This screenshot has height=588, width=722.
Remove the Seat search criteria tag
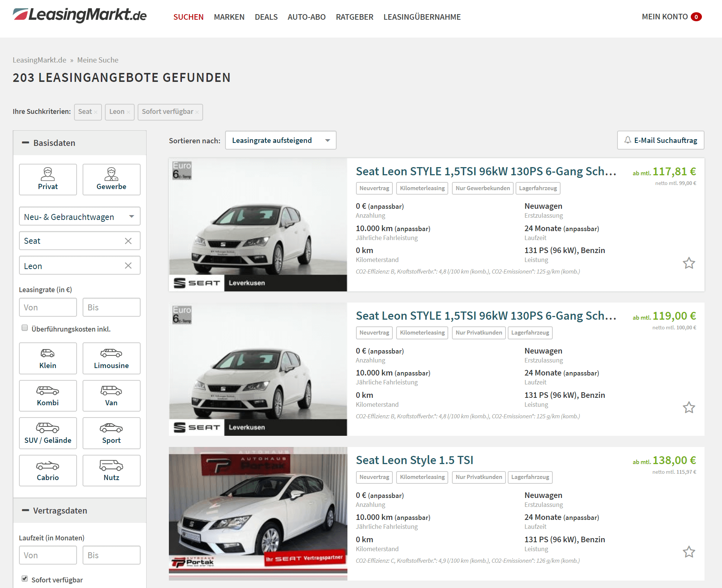pos(96,112)
